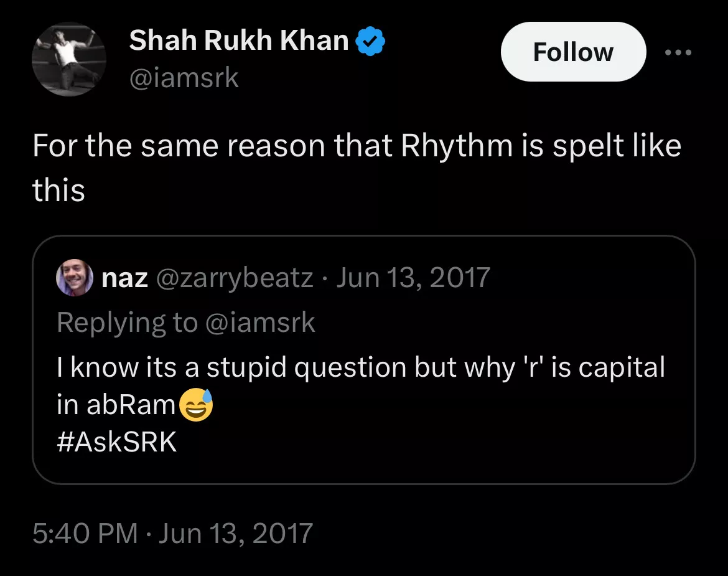Viewport: 728px width, 576px height.
Task: Open Shah Rukh Khan's profile picture
Action: [68, 59]
